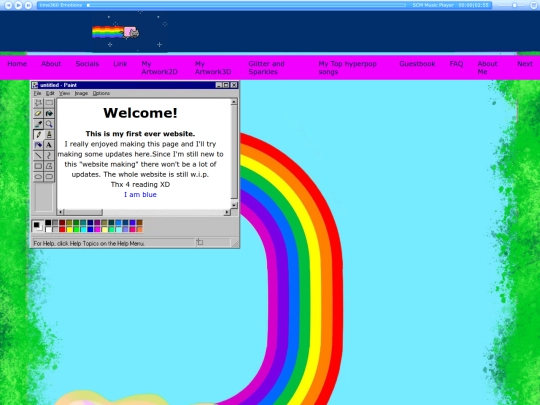Click the foreground/background color indicator box
The height and width of the screenshot is (405, 540).
38,226
